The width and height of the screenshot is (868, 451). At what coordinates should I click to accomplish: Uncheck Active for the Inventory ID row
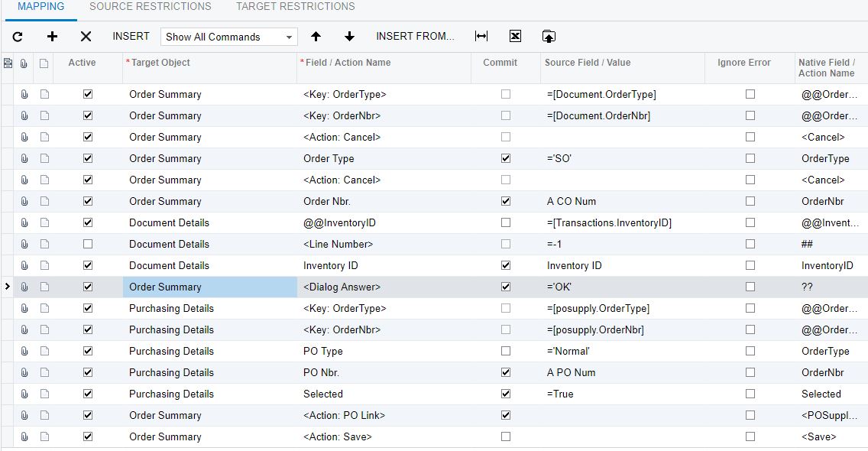click(x=88, y=266)
